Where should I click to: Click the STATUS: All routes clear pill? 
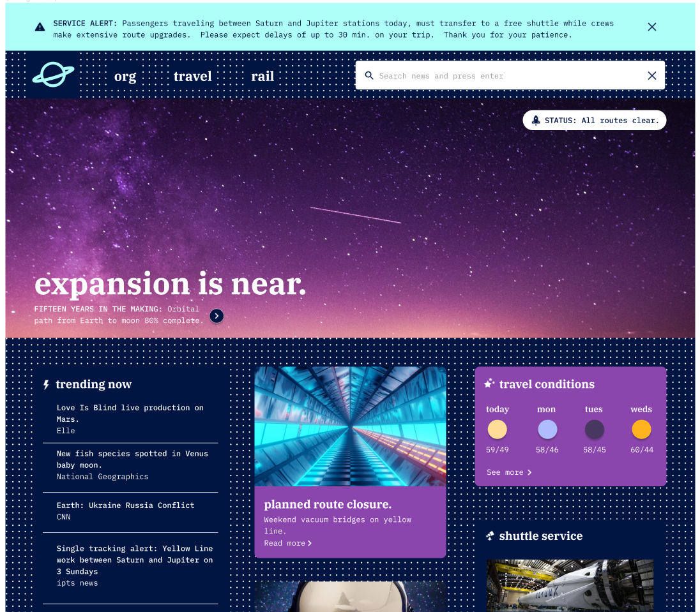[x=594, y=120]
